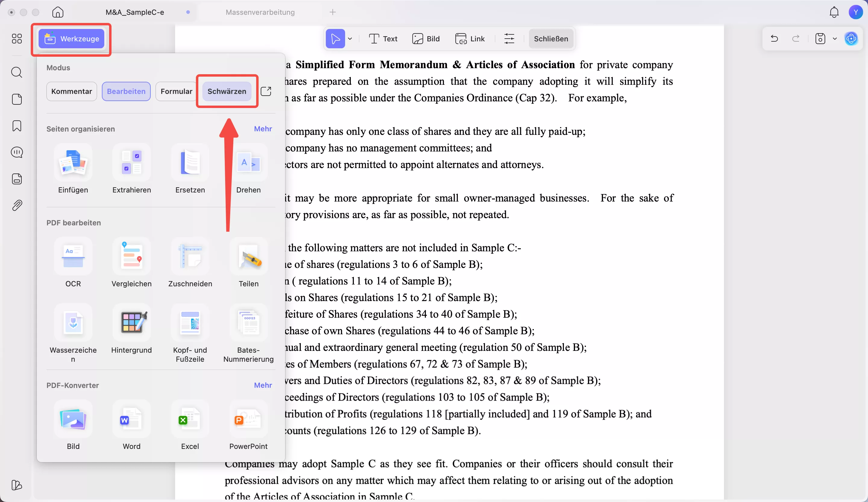This screenshot has width=868, height=502.
Task: Expand the selection cursor dropdown arrow
Action: [x=350, y=39]
